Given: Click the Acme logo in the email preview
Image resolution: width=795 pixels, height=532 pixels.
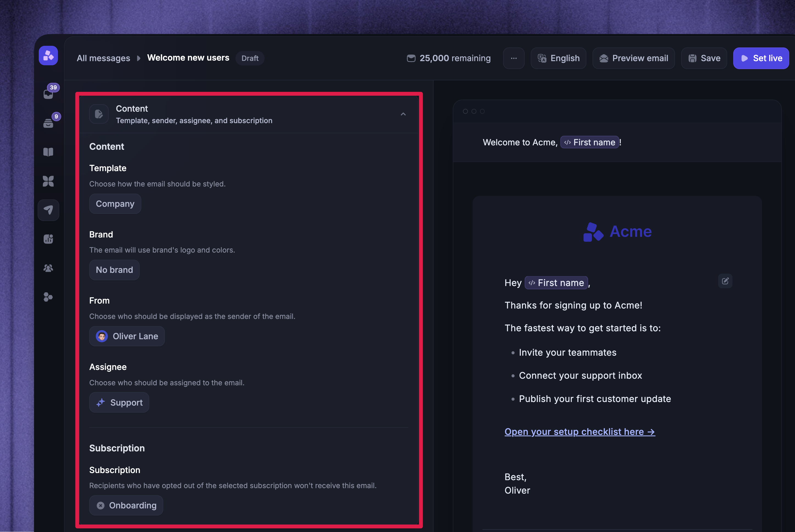Looking at the screenshot, I should coord(617,232).
